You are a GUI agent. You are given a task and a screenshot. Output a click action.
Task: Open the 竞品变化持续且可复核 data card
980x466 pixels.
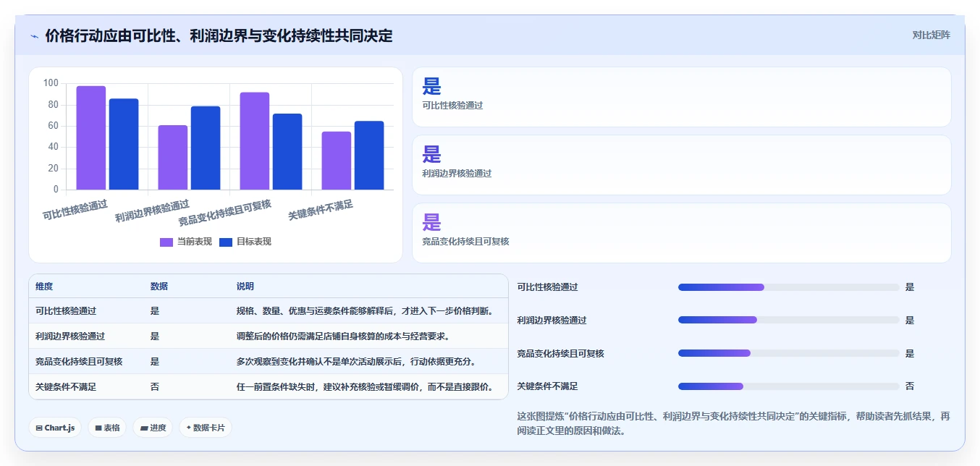681,233
